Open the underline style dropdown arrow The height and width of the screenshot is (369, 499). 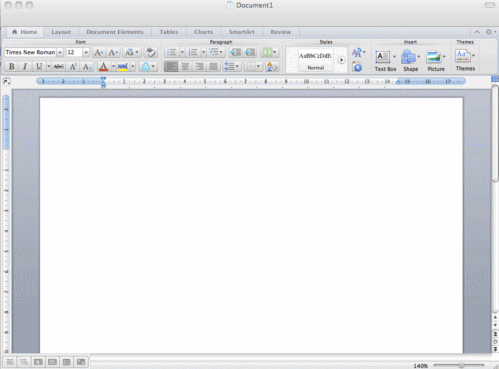tap(49, 67)
